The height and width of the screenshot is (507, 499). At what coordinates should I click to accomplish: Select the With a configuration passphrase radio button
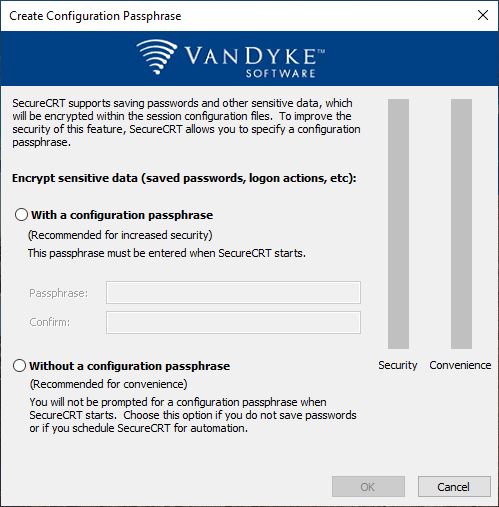click(x=21, y=215)
